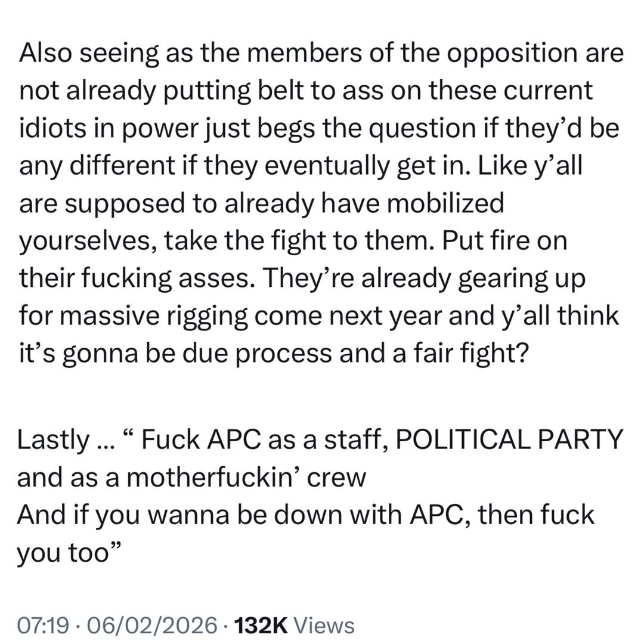The height and width of the screenshot is (644, 644).
Task: Click the word "yourselves" in the post
Action: (x=86, y=241)
